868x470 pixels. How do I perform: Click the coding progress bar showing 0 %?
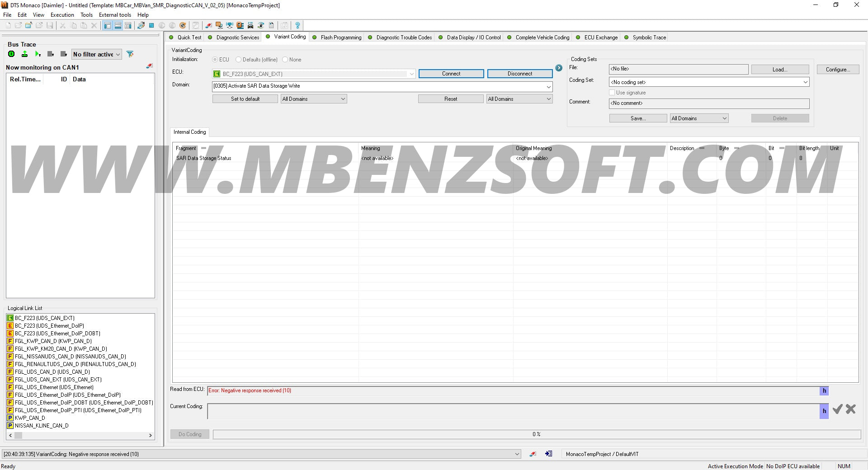(537, 434)
